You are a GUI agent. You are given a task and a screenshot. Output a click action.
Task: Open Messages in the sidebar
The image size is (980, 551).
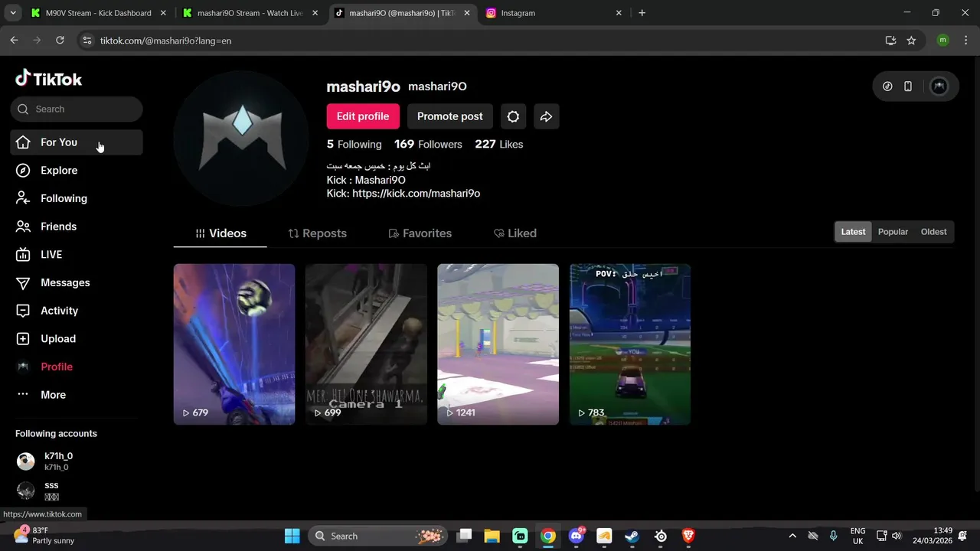click(x=77, y=282)
